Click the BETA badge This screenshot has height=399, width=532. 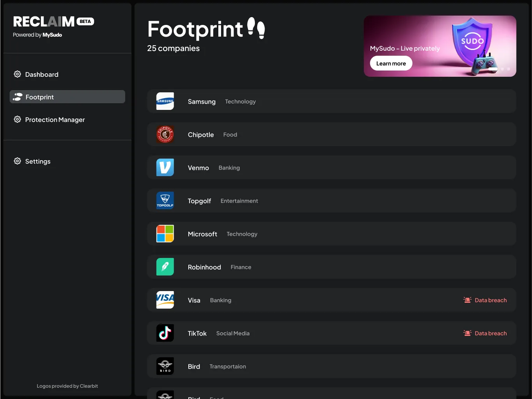coord(85,21)
